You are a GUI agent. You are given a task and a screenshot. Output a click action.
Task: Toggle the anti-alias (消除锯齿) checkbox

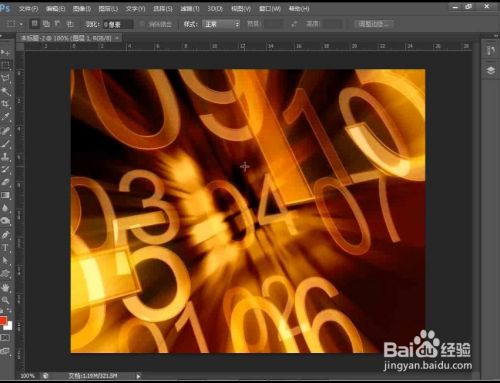[142, 24]
